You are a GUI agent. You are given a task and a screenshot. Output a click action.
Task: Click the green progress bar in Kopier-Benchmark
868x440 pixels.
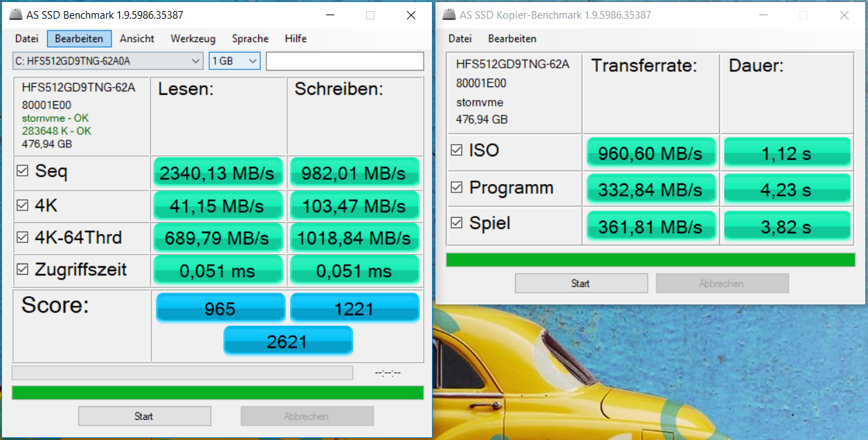click(x=651, y=260)
